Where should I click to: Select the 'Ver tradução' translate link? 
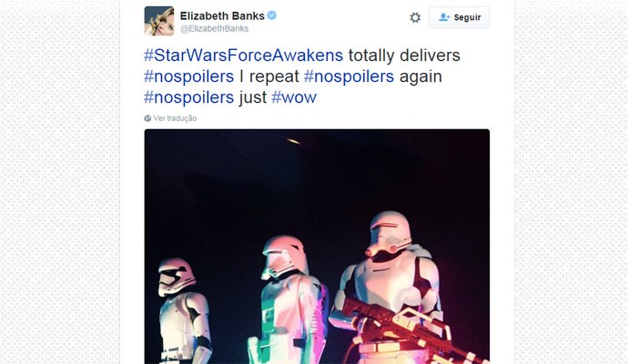point(175,118)
